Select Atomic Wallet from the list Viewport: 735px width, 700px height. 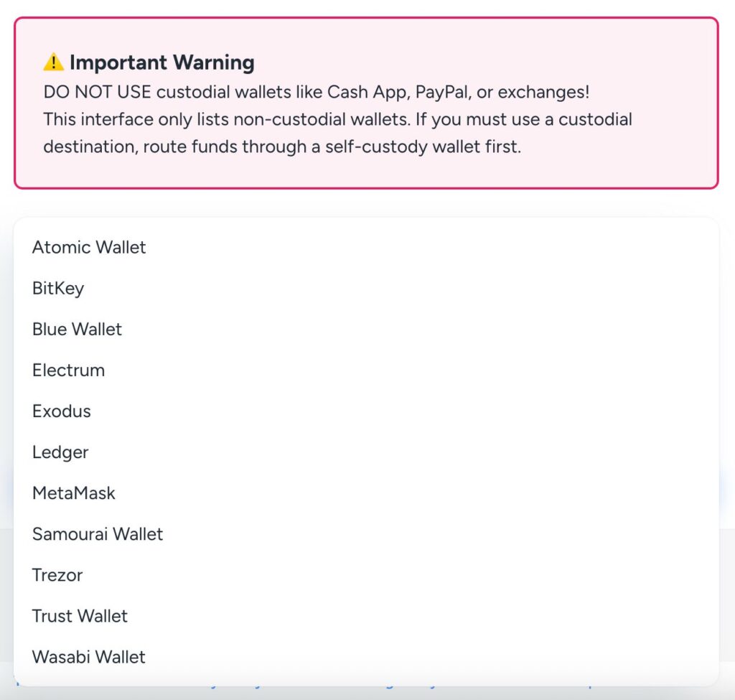tap(89, 248)
